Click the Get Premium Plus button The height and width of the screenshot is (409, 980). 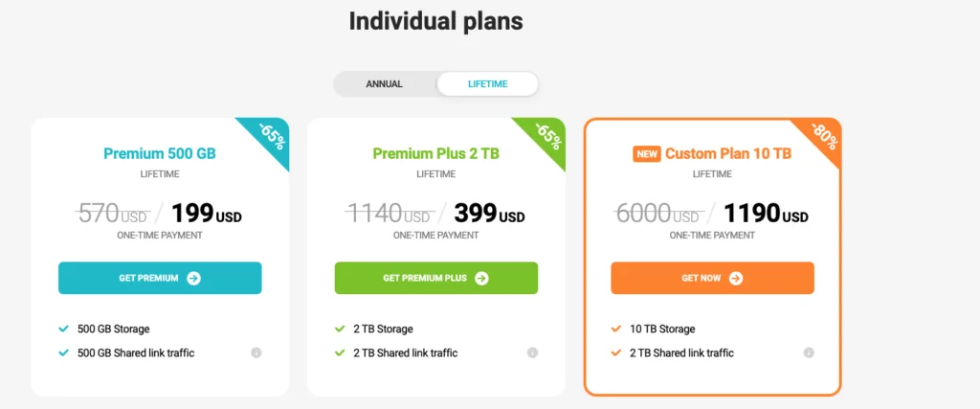click(x=436, y=278)
